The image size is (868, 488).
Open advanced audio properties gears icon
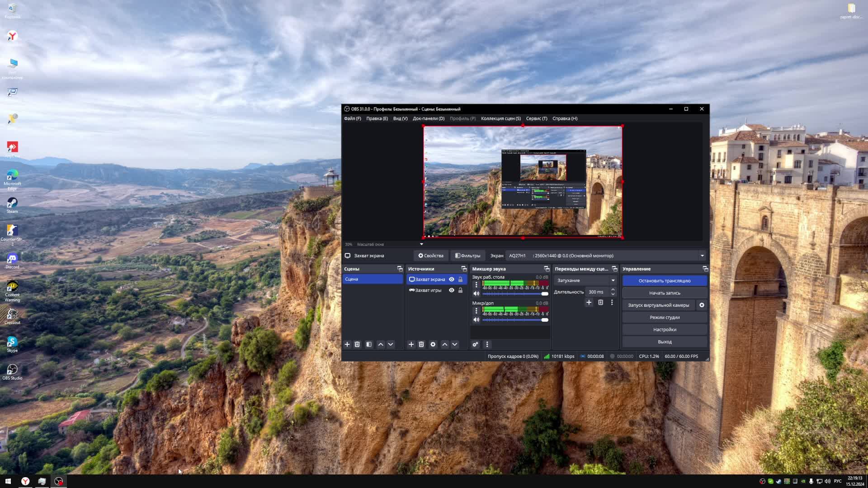coord(475,344)
